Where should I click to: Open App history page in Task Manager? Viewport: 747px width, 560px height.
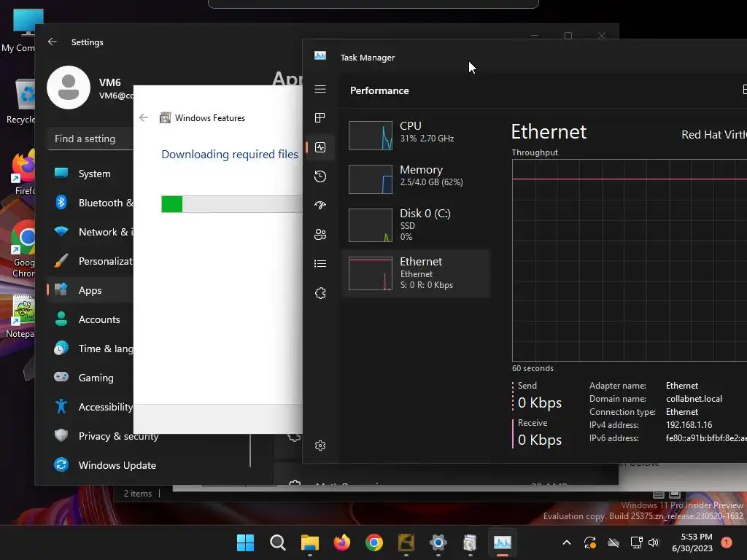[x=320, y=176]
